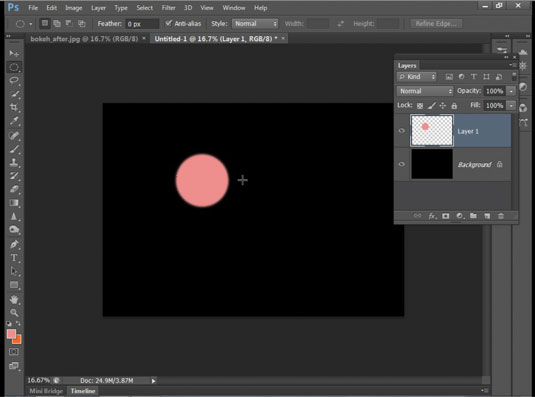Select the Sharpen/Blur tool
The image size is (535, 397).
pos(14,217)
